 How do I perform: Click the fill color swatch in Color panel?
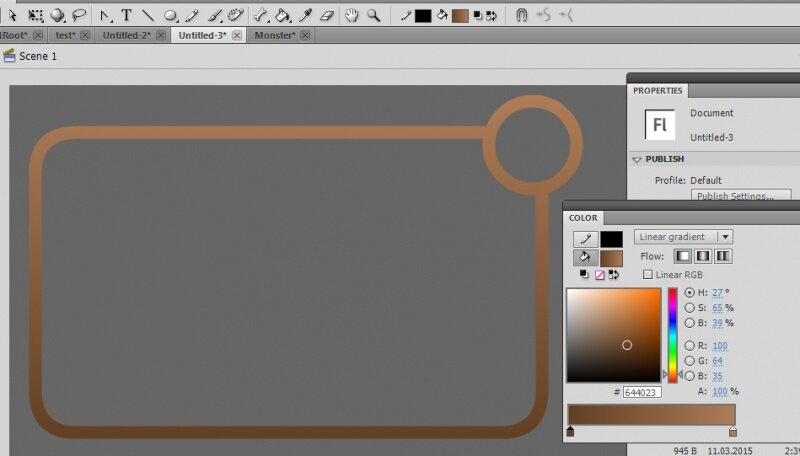pos(611,258)
